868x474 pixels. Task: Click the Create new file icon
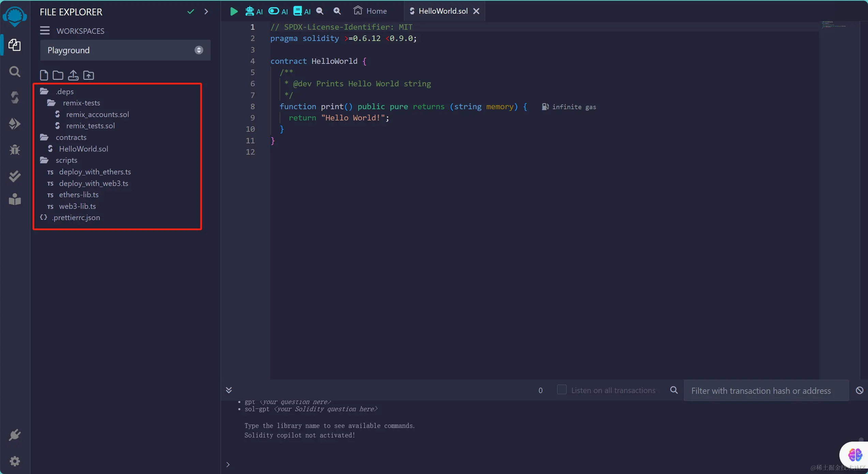[44, 75]
